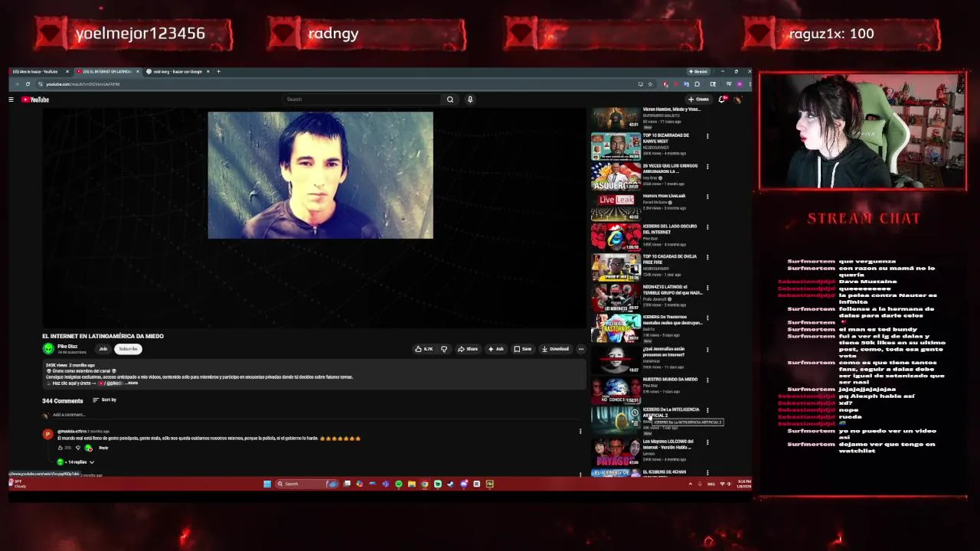Select the 'EL INTERNET EN LATINOA...' browser tab
The width and height of the screenshot is (980, 551).
[x=107, y=72]
